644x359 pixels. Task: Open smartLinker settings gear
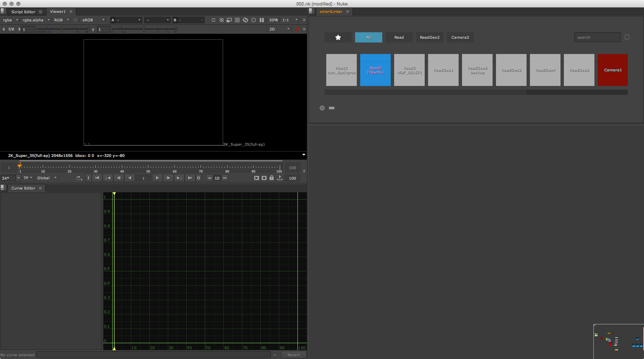pyautogui.click(x=322, y=108)
